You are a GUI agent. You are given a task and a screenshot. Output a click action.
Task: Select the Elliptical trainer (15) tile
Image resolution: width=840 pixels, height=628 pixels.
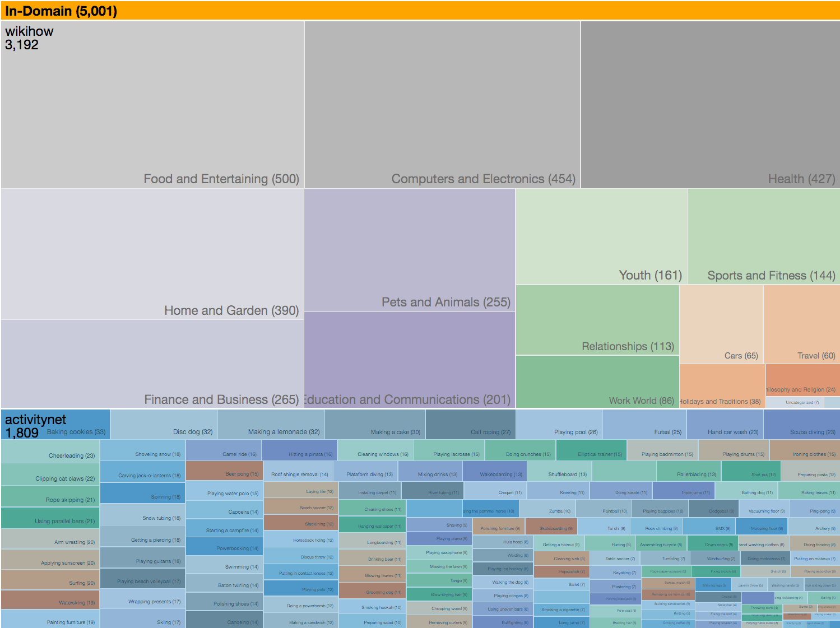591,450
